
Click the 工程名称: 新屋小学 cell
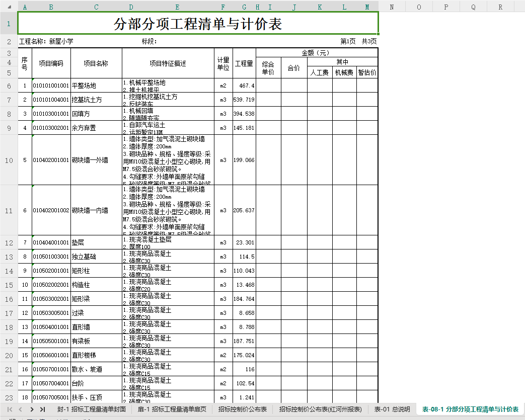pyautogui.click(x=46, y=42)
